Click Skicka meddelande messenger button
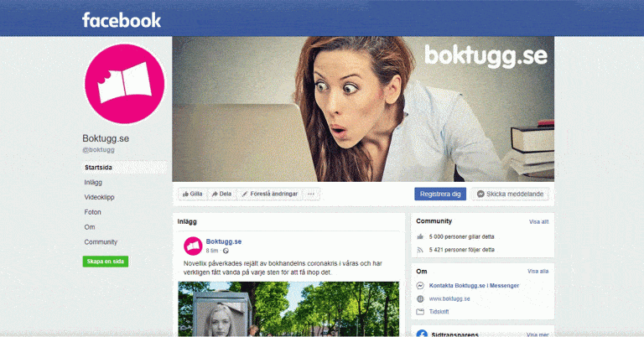Image resolution: width=644 pixels, height=337 pixels. click(x=510, y=194)
